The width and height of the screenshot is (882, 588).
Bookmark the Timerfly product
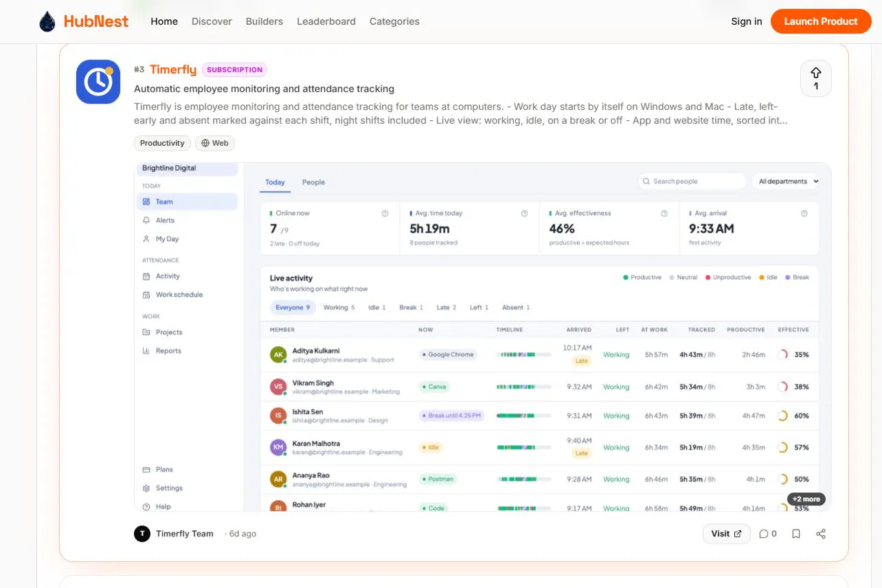[x=796, y=534]
